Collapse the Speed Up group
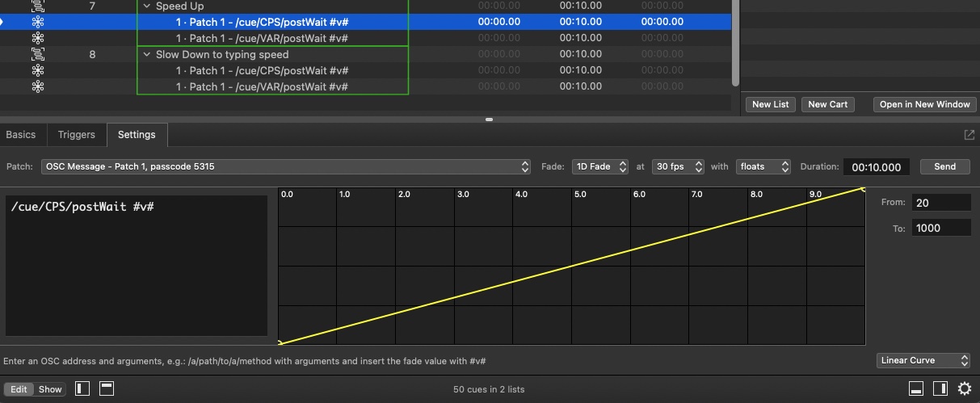 click(147, 6)
